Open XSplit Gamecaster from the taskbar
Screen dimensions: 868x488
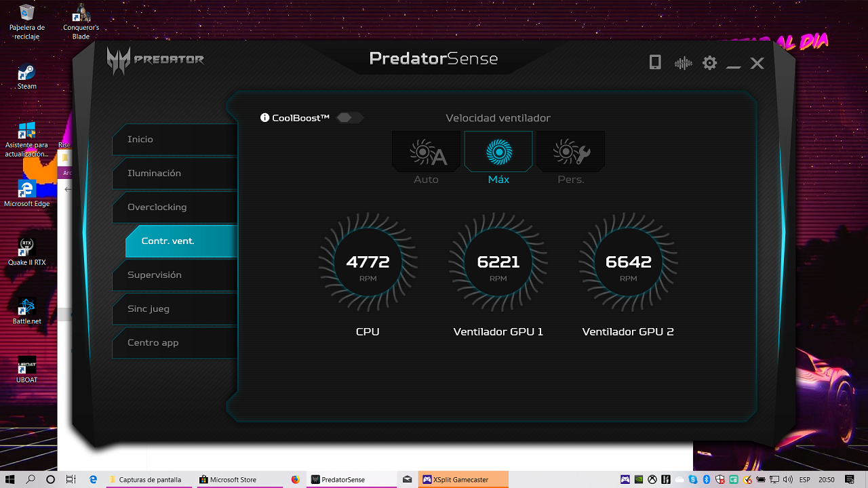tap(463, 479)
